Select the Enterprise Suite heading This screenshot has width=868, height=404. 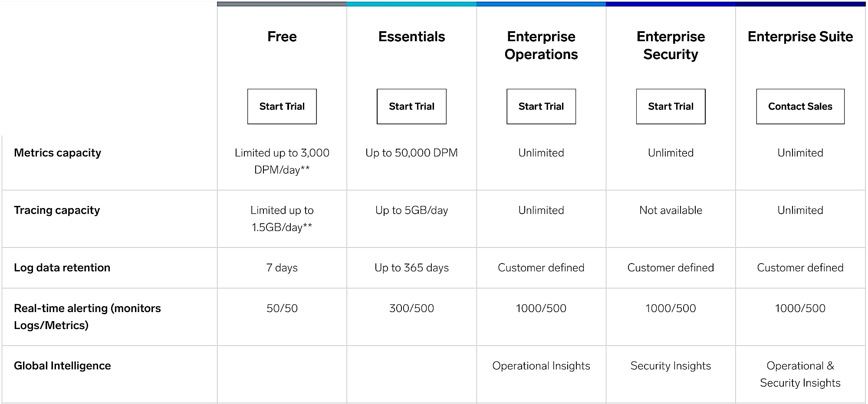click(800, 36)
